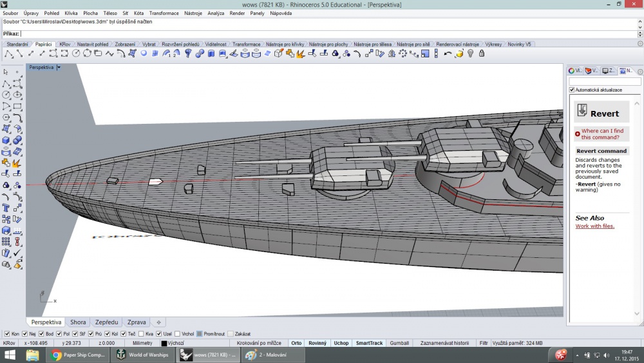Open World of Warships from taskbar
This screenshot has width=644, height=363.
coord(144,355)
